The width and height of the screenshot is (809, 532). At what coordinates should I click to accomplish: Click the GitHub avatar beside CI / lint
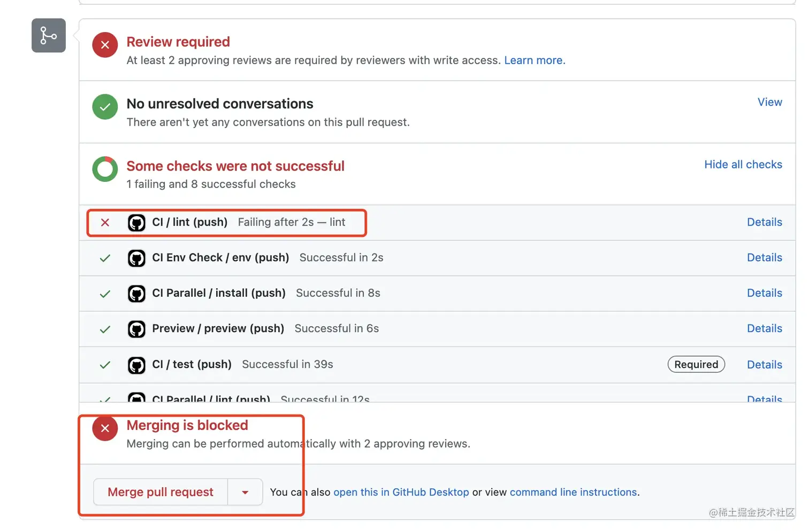click(x=136, y=222)
